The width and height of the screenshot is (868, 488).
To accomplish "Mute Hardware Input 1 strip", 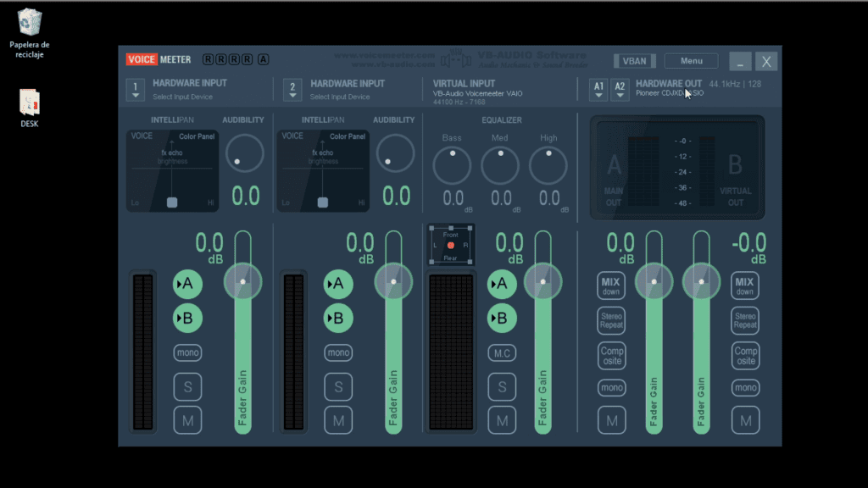I will pyautogui.click(x=187, y=420).
